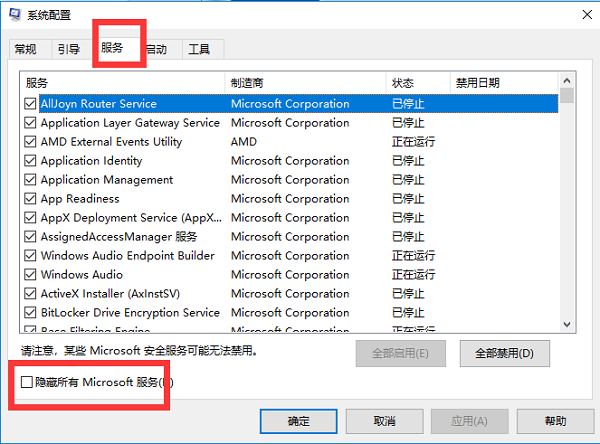
Task: Check 隐藏所有 Microsoft 服务 checkbox
Action: 26,382
